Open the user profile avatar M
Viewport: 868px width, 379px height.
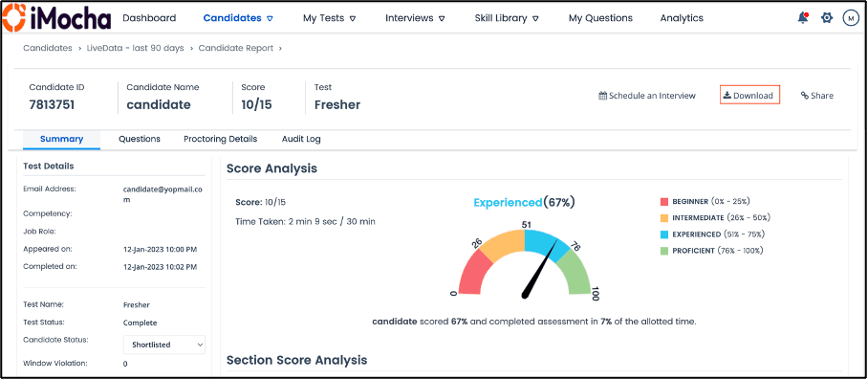(850, 18)
